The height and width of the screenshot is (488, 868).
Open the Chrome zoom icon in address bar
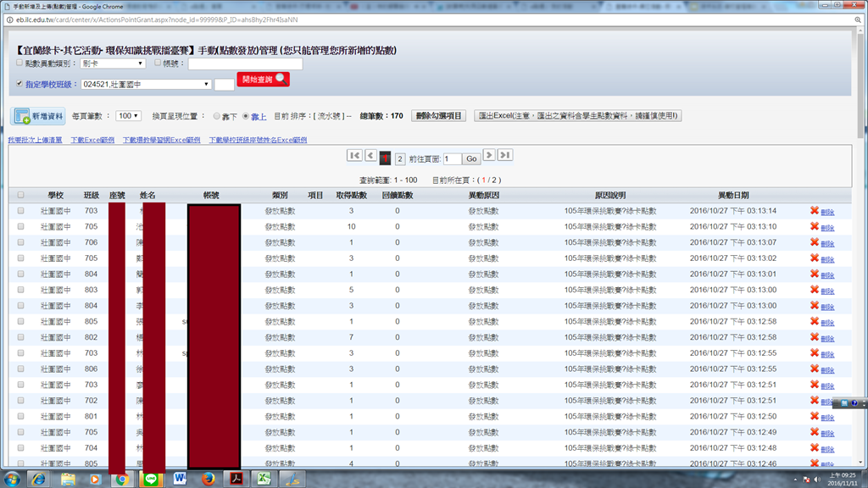click(858, 19)
